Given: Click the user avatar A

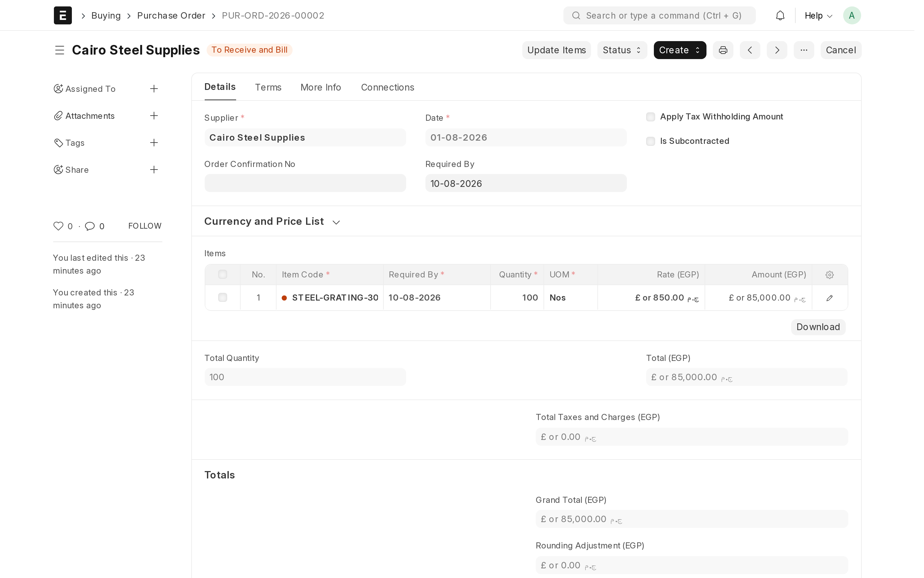Looking at the screenshot, I should (x=851, y=15).
